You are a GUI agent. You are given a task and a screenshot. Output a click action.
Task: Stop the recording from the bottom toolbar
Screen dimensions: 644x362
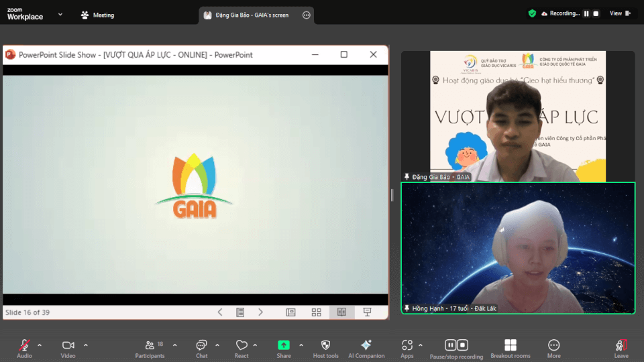tap(462, 345)
